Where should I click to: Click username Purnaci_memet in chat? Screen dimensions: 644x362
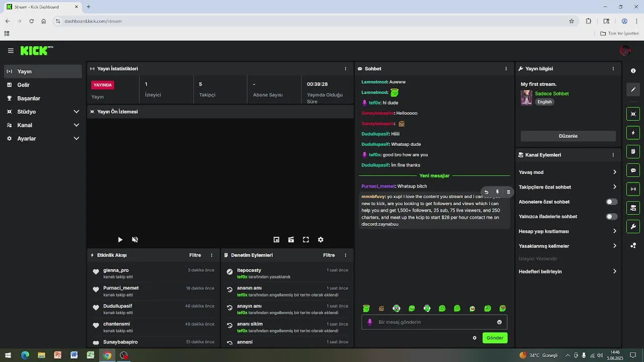point(378,187)
